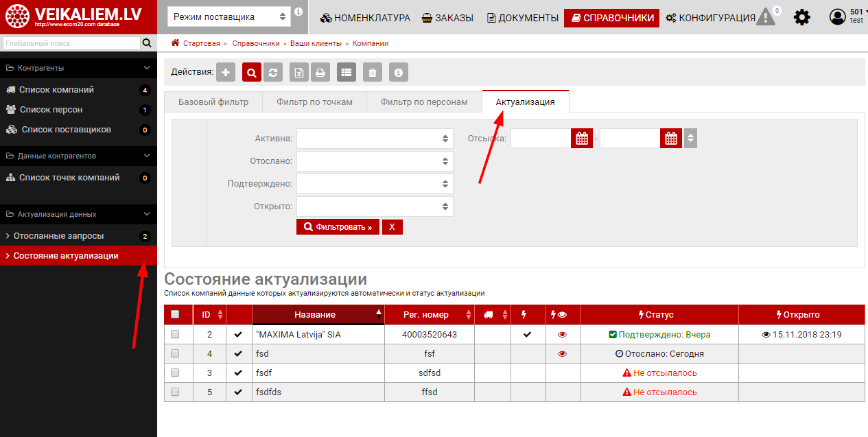The image size is (868, 437).
Task: Check the checkbox for fsdfds row
Action: tap(175, 392)
